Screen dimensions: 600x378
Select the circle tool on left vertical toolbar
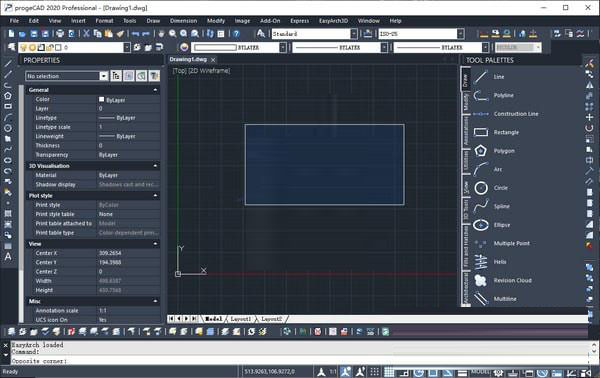point(8,128)
